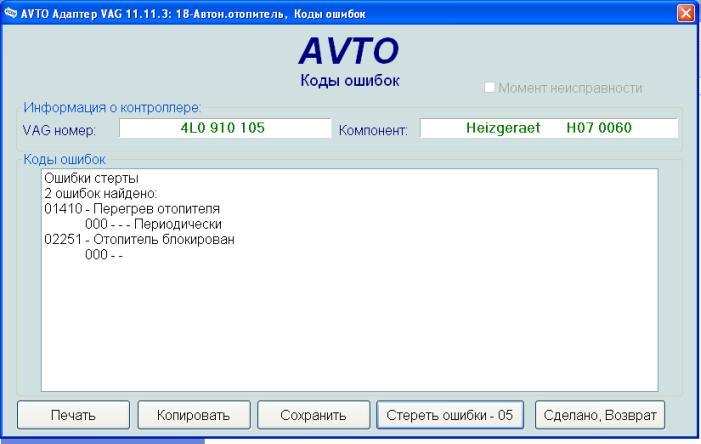Viewport: 701px width, 444px height.
Task: Select the line 'Ошибки стерты'
Action: (x=91, y=178)
